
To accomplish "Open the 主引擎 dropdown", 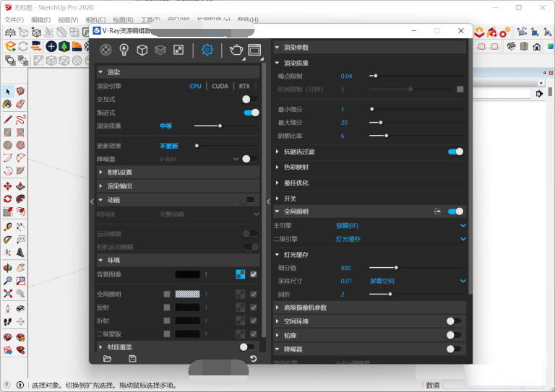I will (x=400, y=225).
